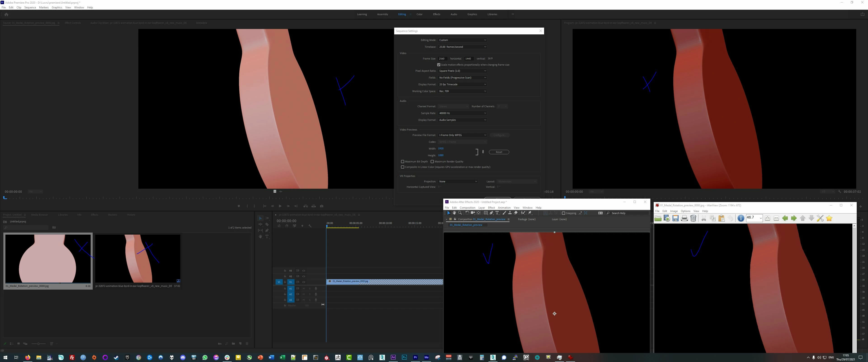Open Sequence menu in Premiere

pos(30,7)
